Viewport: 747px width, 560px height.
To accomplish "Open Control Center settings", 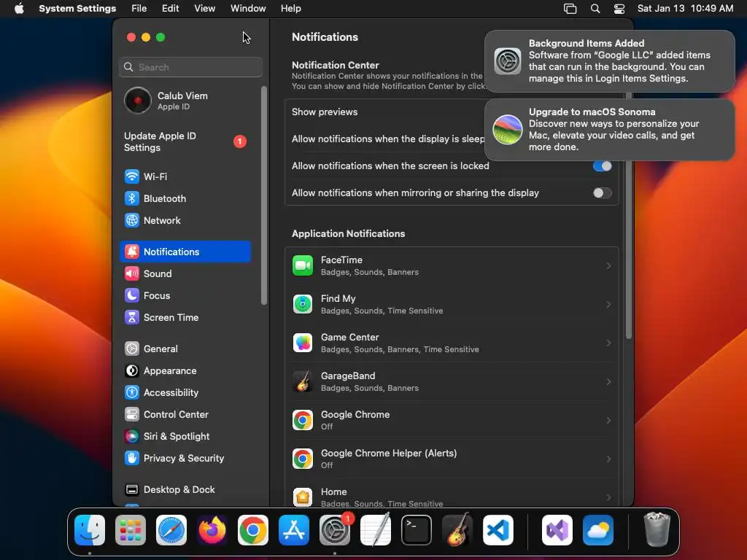I will (x=185, y=415).
